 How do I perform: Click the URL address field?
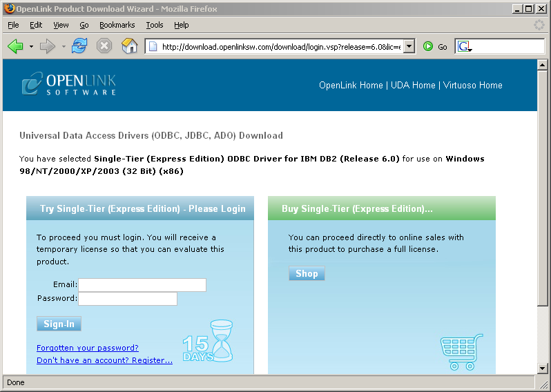(281, 47)
